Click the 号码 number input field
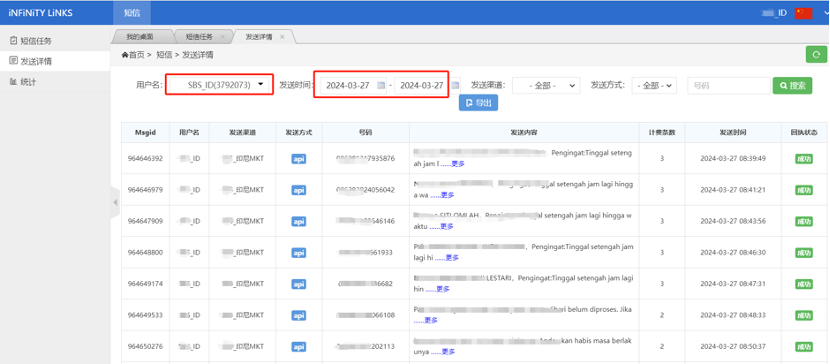 pos(729,86)
